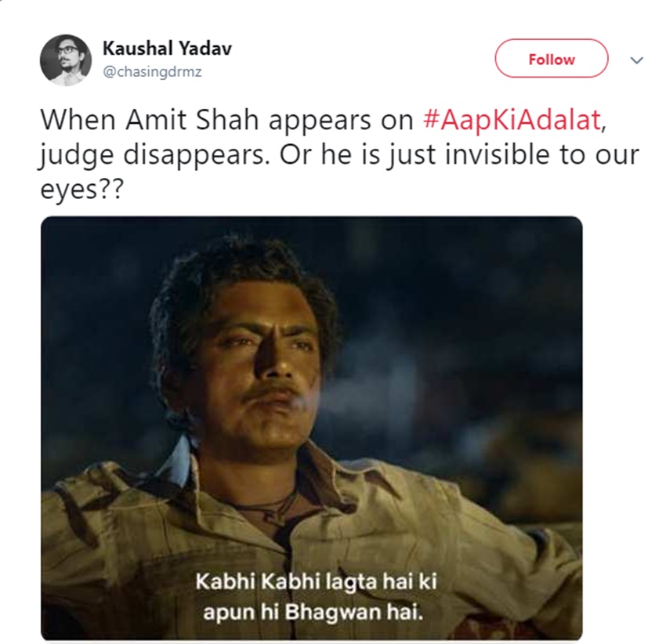Click the 'Kabhi Kabhi lagta hai ki' subtitle
This screenshot has width=666, height=644.
coord(316,581)
